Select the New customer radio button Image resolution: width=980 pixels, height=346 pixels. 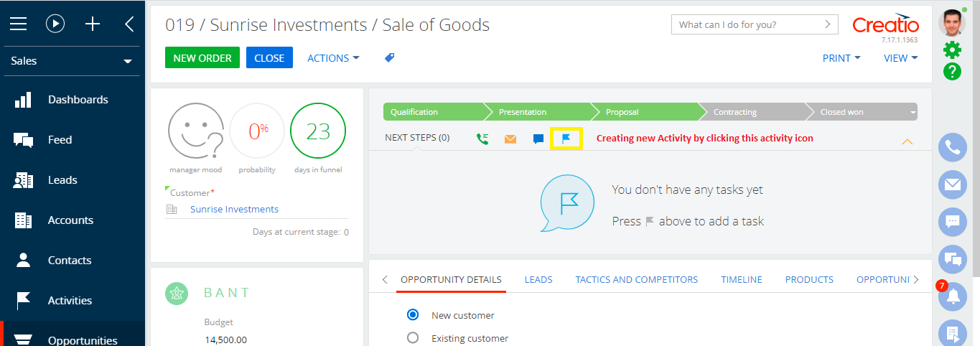pos(413,314)
